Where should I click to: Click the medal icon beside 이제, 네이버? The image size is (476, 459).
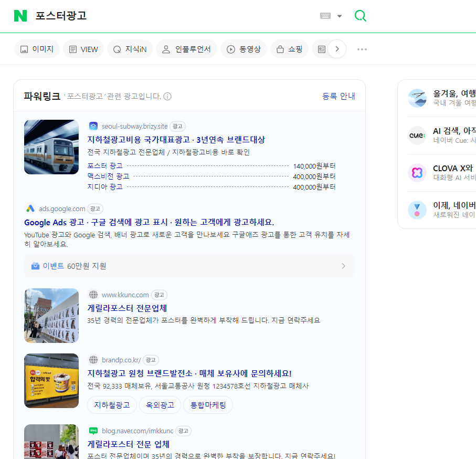click(417, 210)
